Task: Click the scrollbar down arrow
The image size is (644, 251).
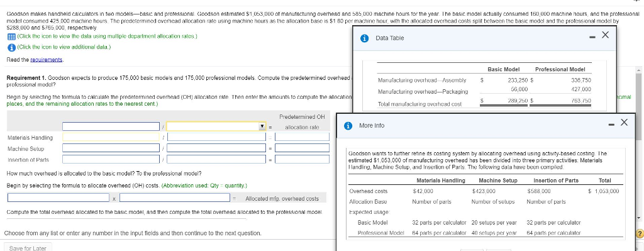Action: pyautogui.click(x=639, y=218)
